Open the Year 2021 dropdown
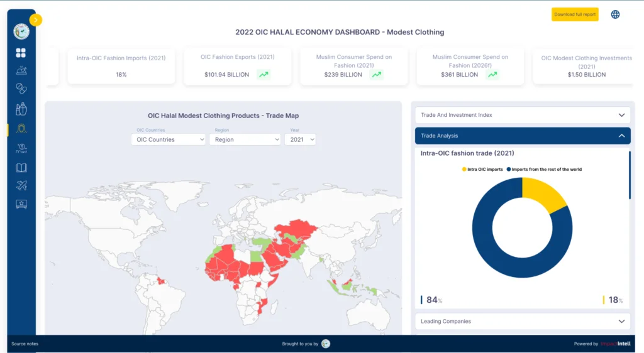This screenshot has width=644, height=353. point(300,139)
